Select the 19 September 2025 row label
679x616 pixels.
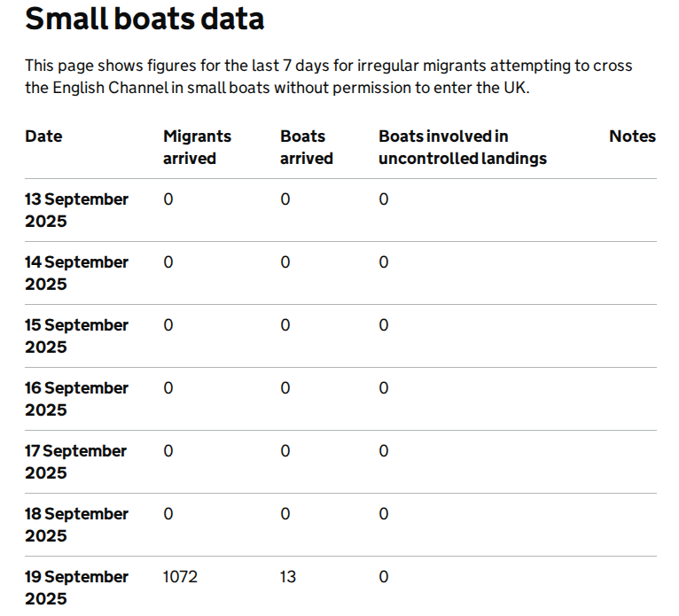pyautogui.click(x=76, y=588)
